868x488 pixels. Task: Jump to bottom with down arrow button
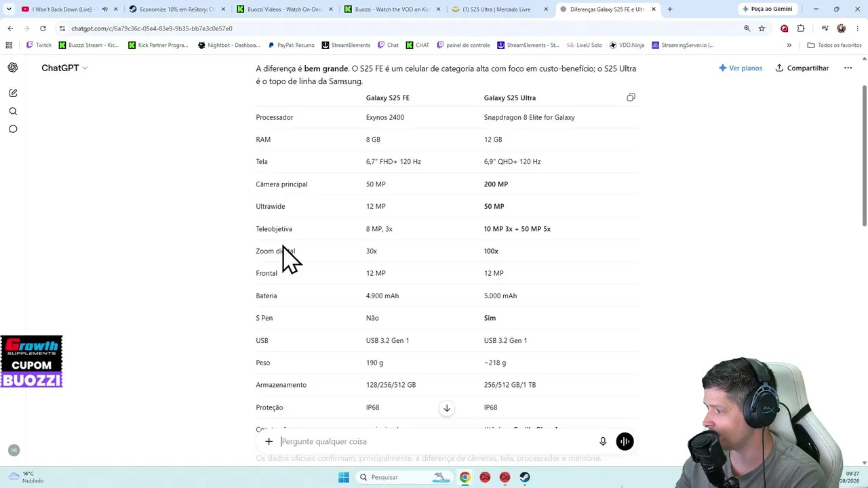(x=447, y=408)
